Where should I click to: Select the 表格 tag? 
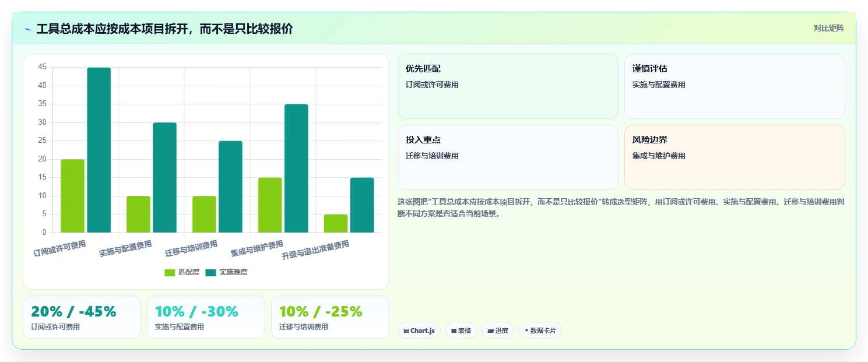[461, 331]
